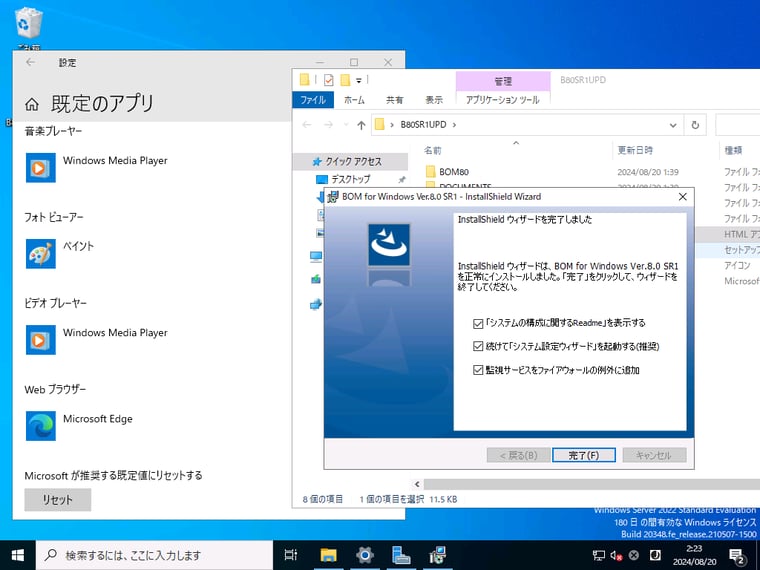Click the Windows Media Player music player icon

pos(41,168)
